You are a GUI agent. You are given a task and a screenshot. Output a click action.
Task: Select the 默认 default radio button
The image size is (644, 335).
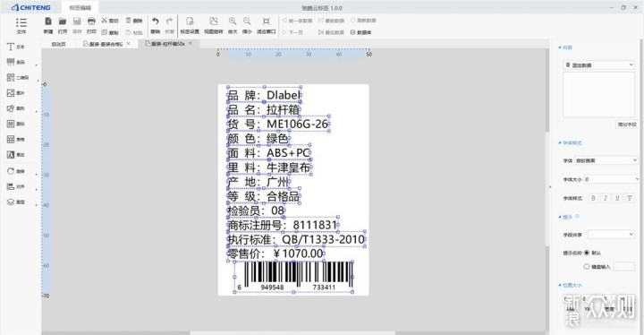click(x=587, y=253)
